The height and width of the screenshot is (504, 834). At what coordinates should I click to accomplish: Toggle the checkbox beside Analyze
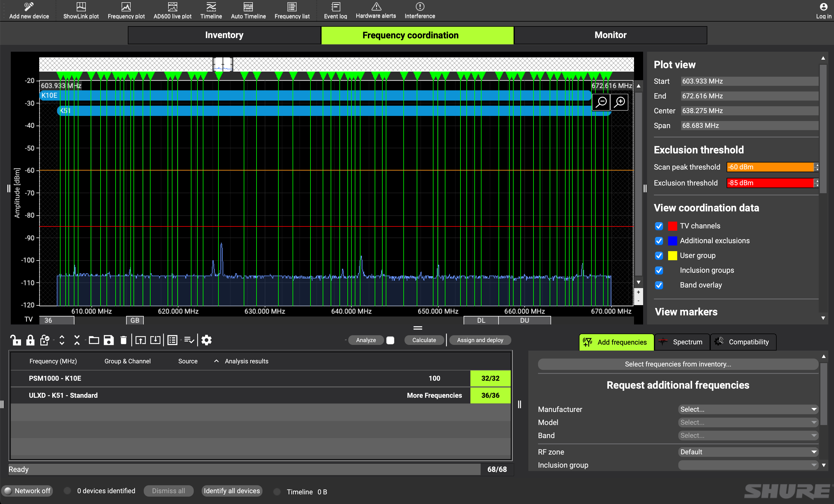click(390, 340)
